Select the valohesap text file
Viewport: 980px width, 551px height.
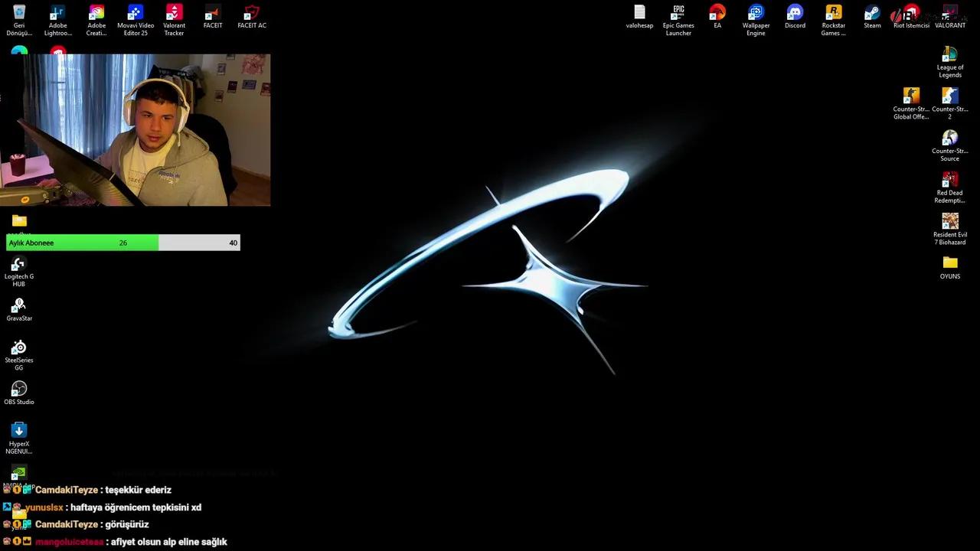639,14
